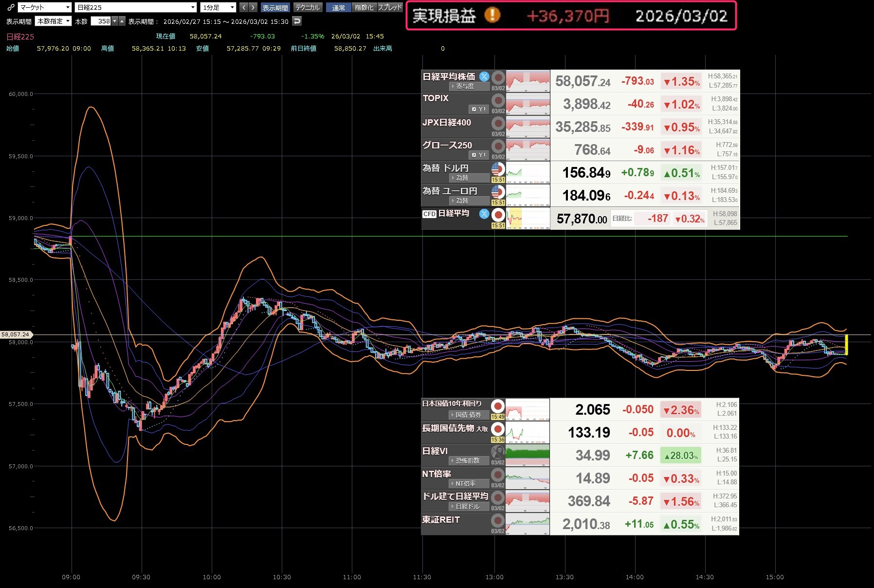Viewport: 874px width, 588px height.
Task: Click the X icon on the CFD 日経平均 row
Action: (484, 213)
